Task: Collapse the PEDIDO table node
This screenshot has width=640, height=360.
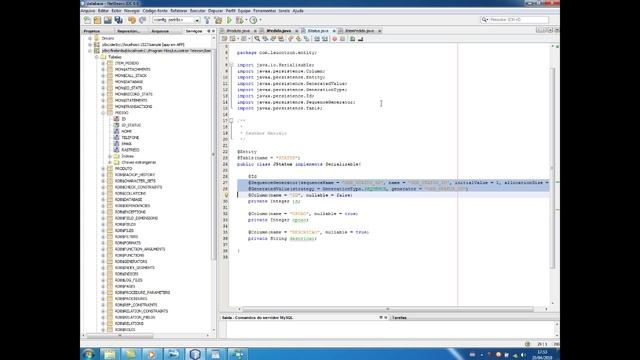Action: [103, 113]
